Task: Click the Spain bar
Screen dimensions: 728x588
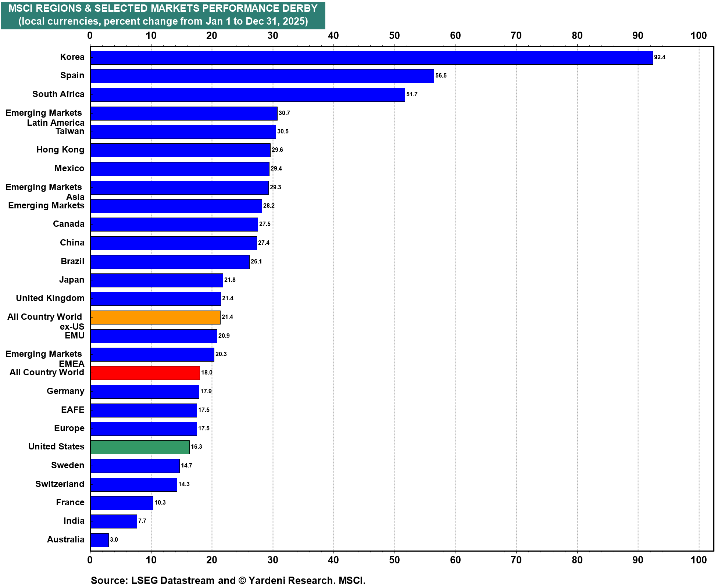Action: [262, 76]
